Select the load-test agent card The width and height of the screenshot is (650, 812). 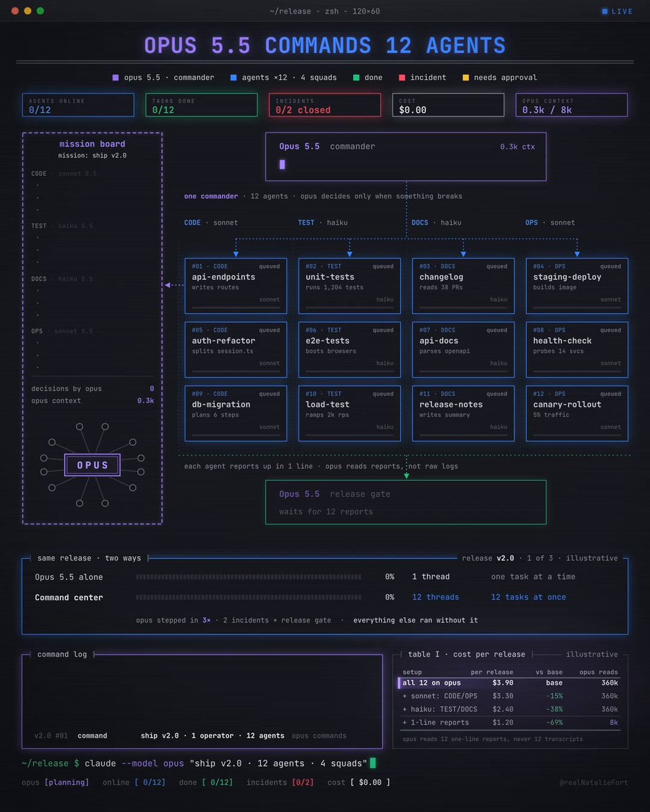point(349,413)
